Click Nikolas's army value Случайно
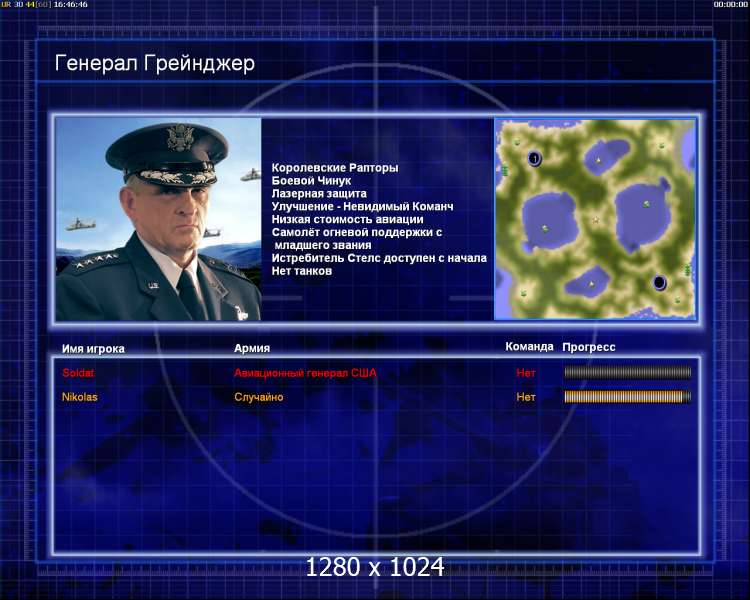 pyautogui.click(x=259, y=397)
